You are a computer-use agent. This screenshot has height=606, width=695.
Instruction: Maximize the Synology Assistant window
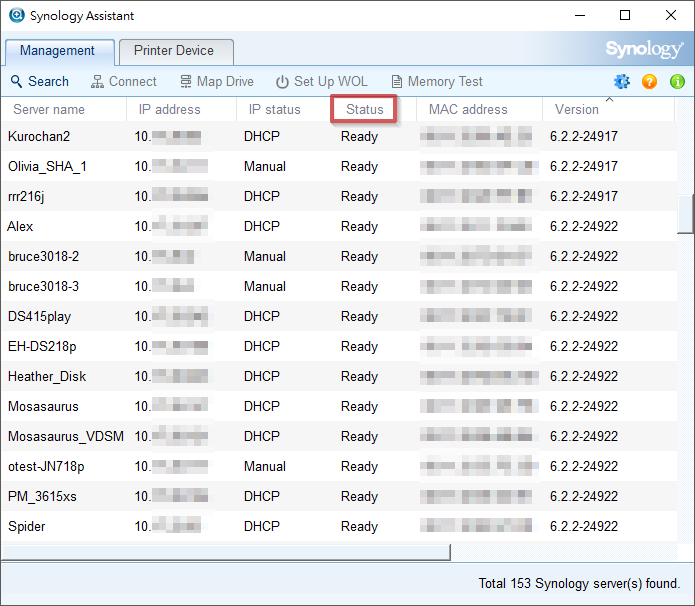coord(625,16)
